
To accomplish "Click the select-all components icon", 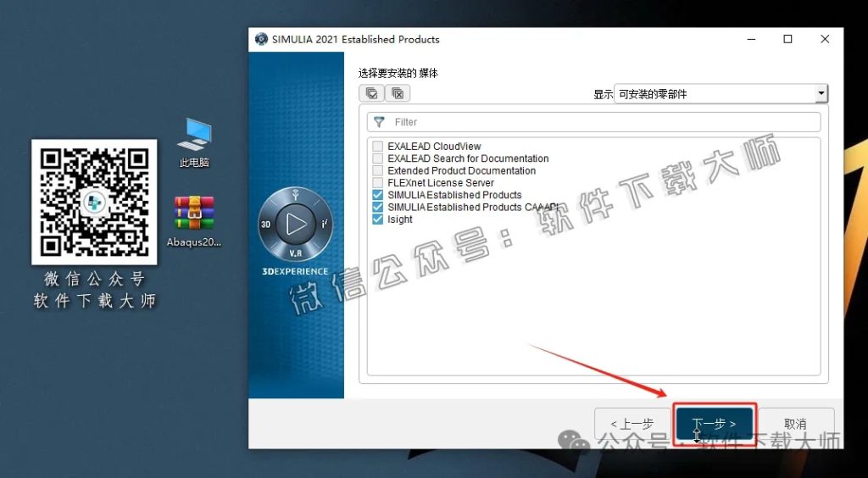I will pos(371,93).
